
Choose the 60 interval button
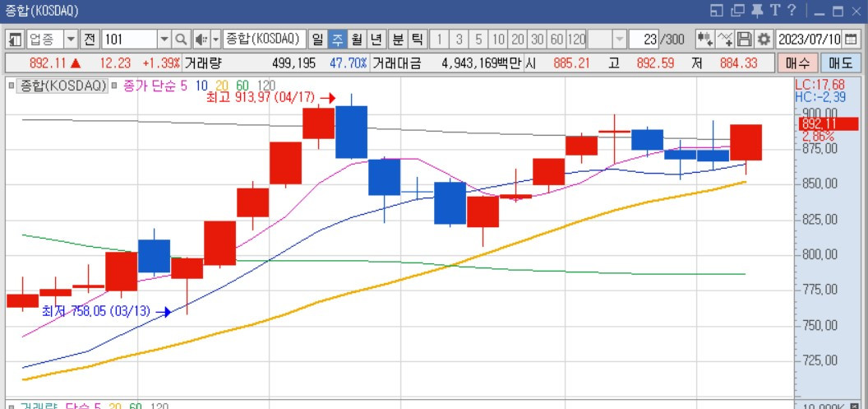tap(557, 40)
